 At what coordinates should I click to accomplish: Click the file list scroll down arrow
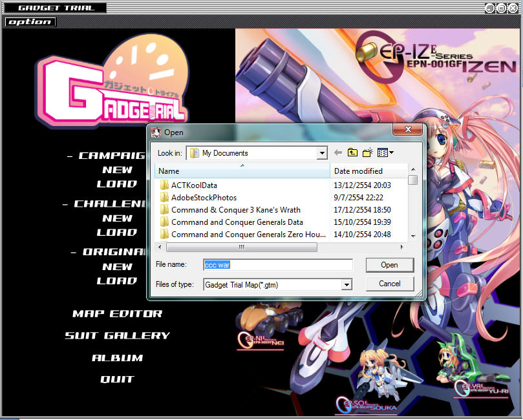(413, 236)
